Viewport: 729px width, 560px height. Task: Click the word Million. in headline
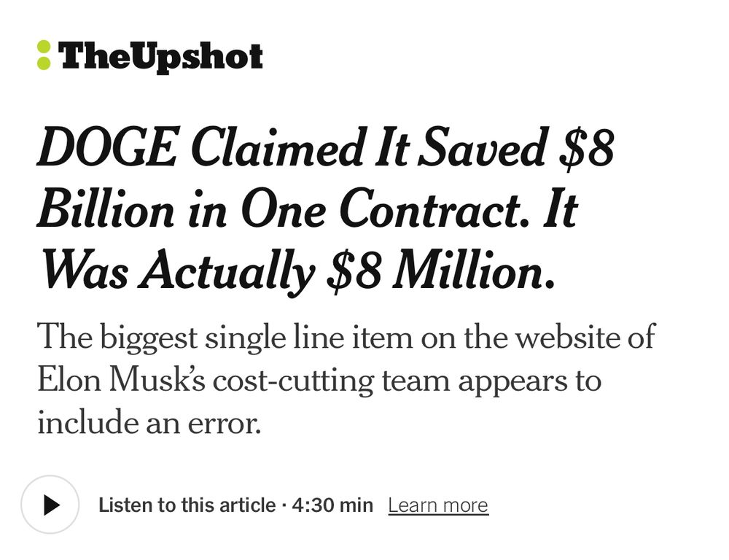[474, 271]
